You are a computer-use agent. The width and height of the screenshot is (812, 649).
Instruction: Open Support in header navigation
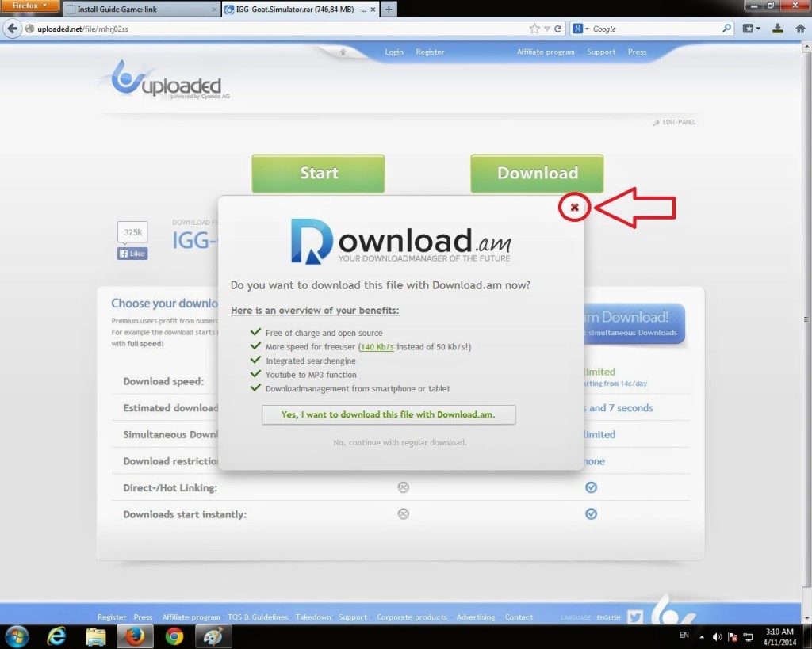pyautogui.click(x=601, y=52)
